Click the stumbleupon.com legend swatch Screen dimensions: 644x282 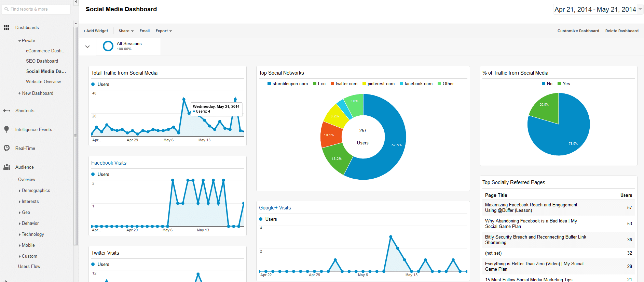click(x=269, y=84)
